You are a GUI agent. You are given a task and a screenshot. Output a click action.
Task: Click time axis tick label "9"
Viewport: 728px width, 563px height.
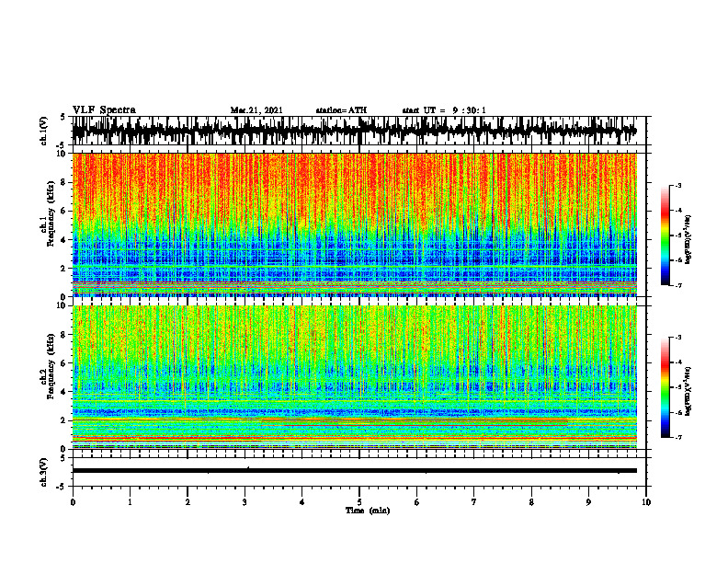click(x=588, y=502)
